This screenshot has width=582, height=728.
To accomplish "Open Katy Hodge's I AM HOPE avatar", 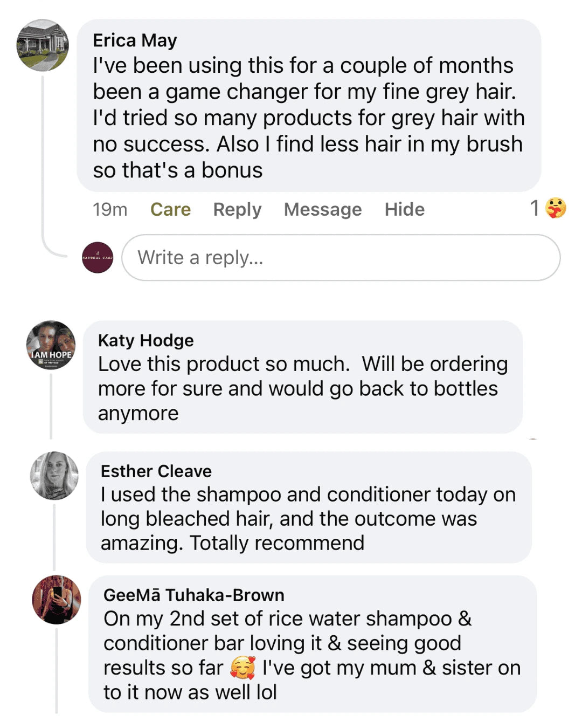I will tap(51, 345).
